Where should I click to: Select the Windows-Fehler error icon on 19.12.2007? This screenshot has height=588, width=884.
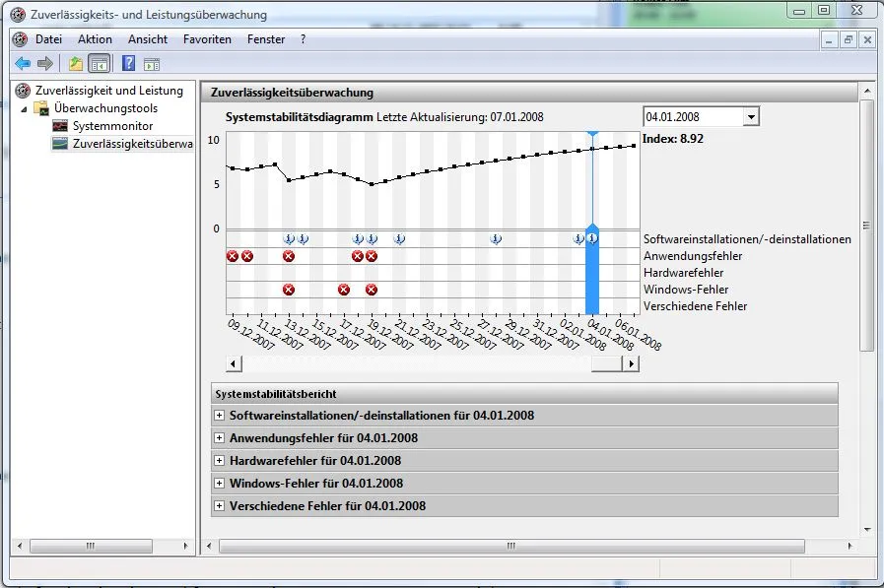pyautogui.click(x=371, y=290)
